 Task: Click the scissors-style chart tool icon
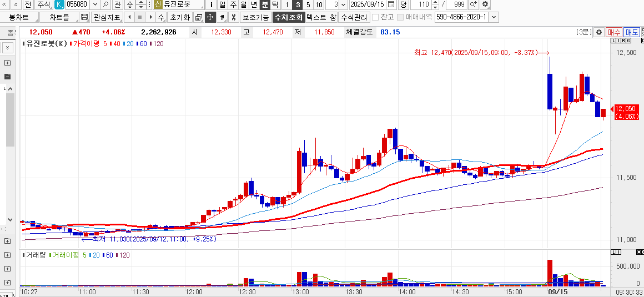tap(234, 17)
